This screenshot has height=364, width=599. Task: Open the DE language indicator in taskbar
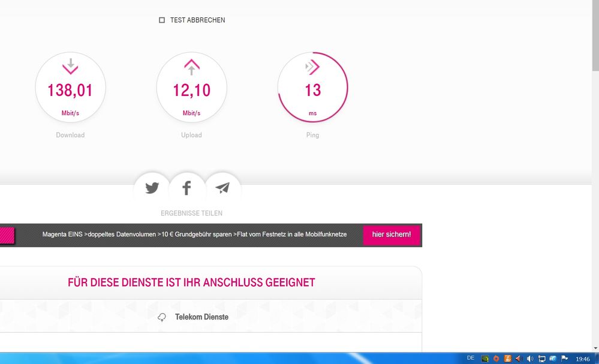[x=471, y=358]
